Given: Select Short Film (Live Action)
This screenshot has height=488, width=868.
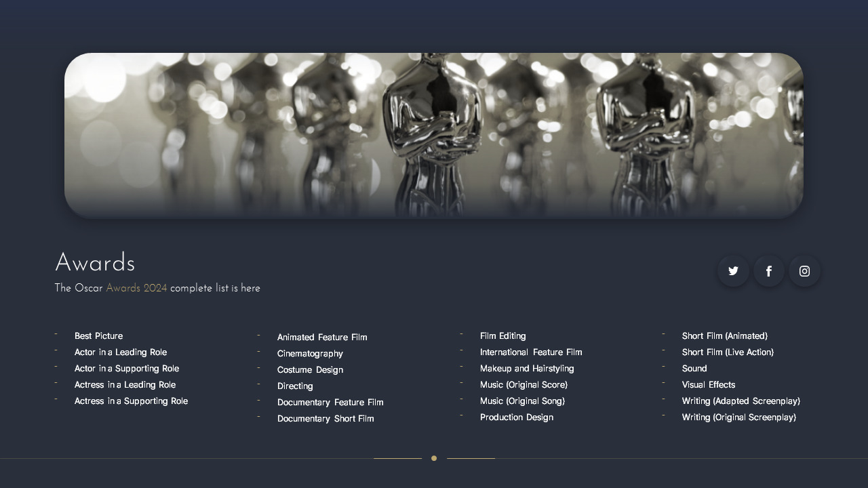Looking at the screenshot, I should [x=727, y=352].
